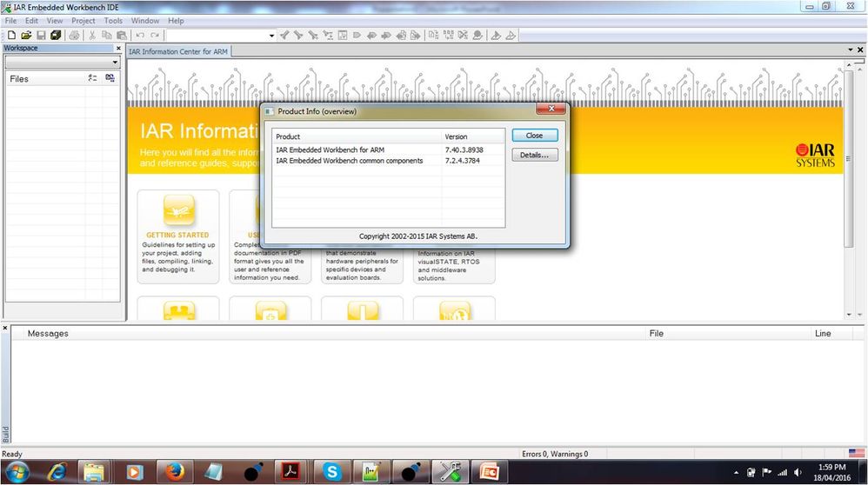Select the vertical Build tab in messages panel
Image resolution: width=868 pixels, height=485 pixels.
(x=5, y=435)
